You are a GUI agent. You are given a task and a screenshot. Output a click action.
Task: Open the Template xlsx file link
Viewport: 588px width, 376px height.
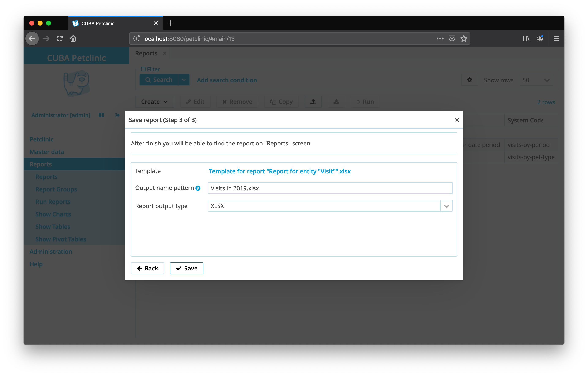[280, 171]
